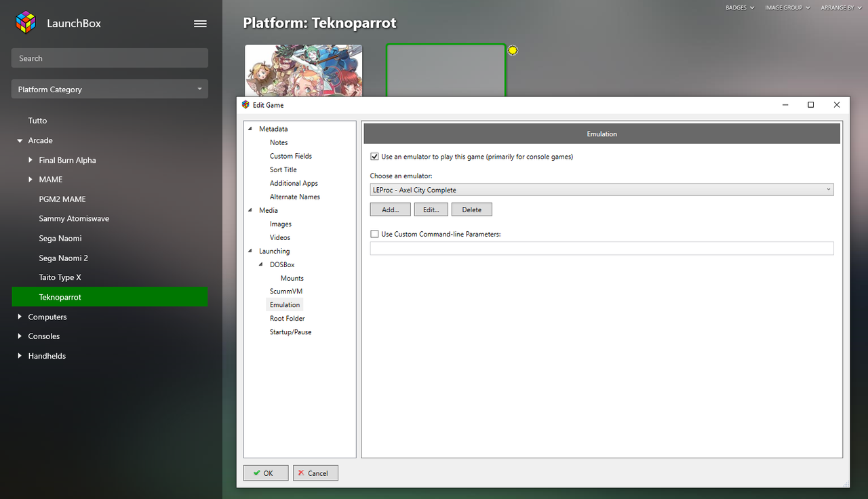Click the LaunchBox Search field
868x499 pixels.
pyautogui.click(x=110, y=58)
